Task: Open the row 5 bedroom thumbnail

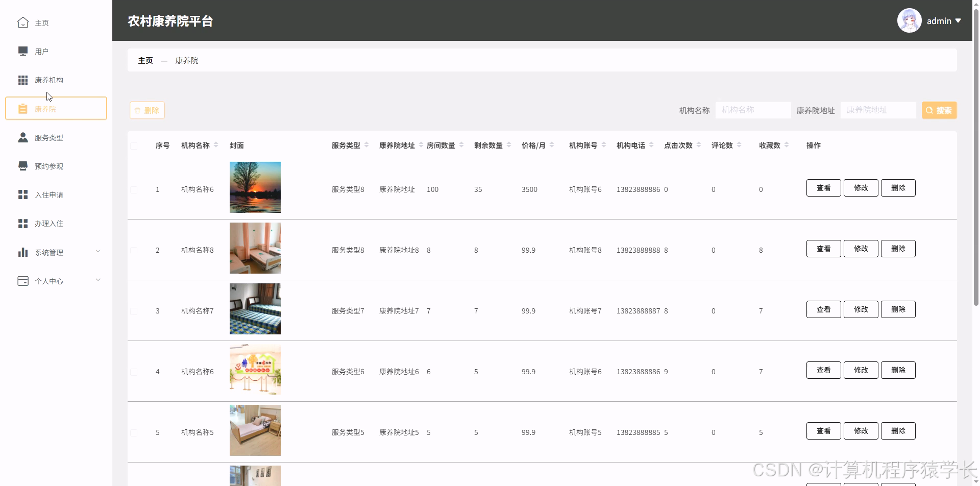Action: click(x=255, y=430)
